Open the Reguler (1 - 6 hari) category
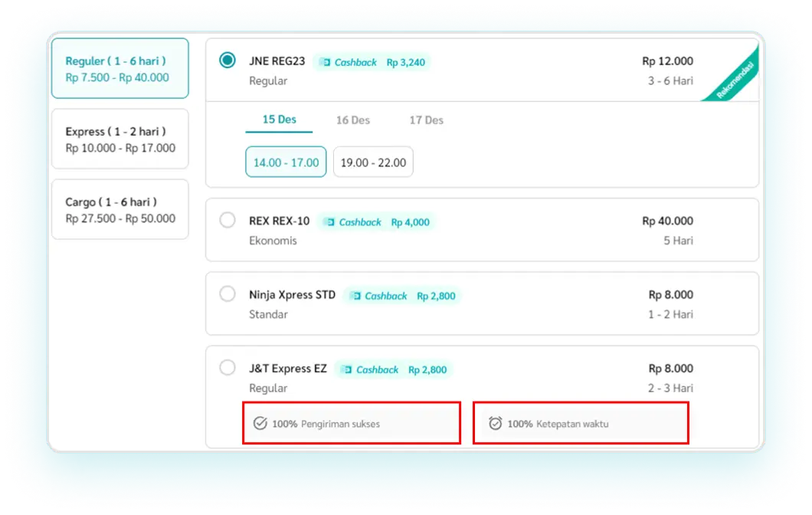The width and height of the screenshot is (812, 515). [120, 69]
